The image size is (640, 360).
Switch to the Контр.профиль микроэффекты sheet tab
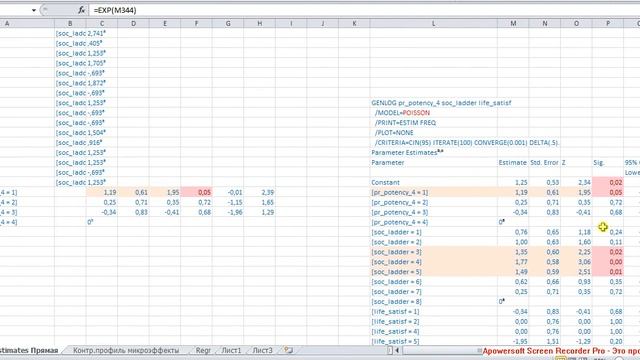(126, 350)
